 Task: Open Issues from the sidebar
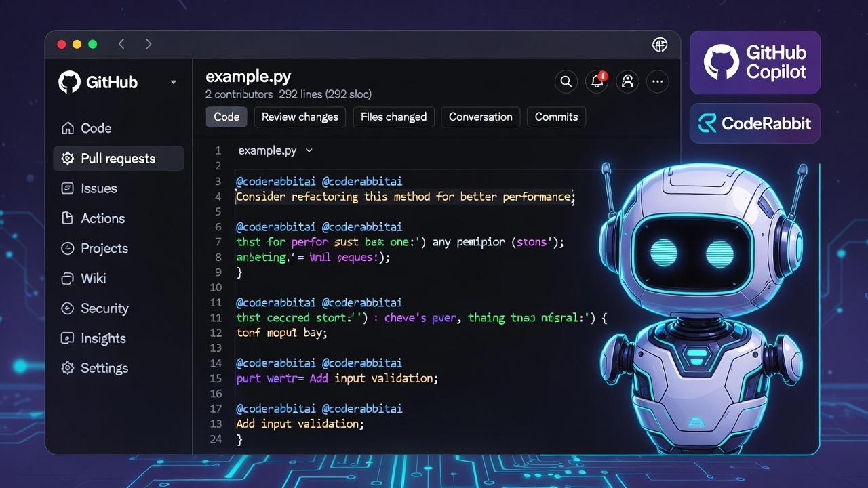coord(98,188)
